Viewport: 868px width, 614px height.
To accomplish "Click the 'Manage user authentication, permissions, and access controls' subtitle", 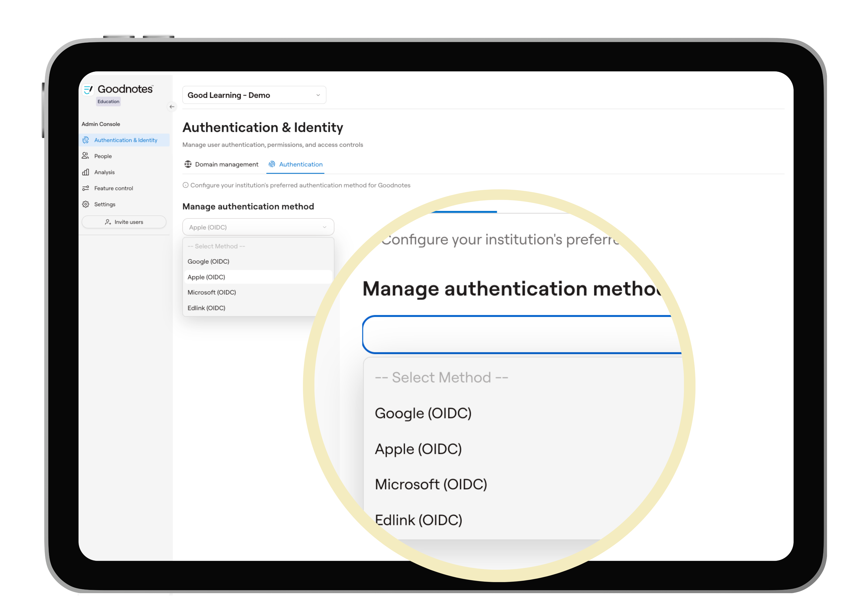I will (x=273, y=145).
